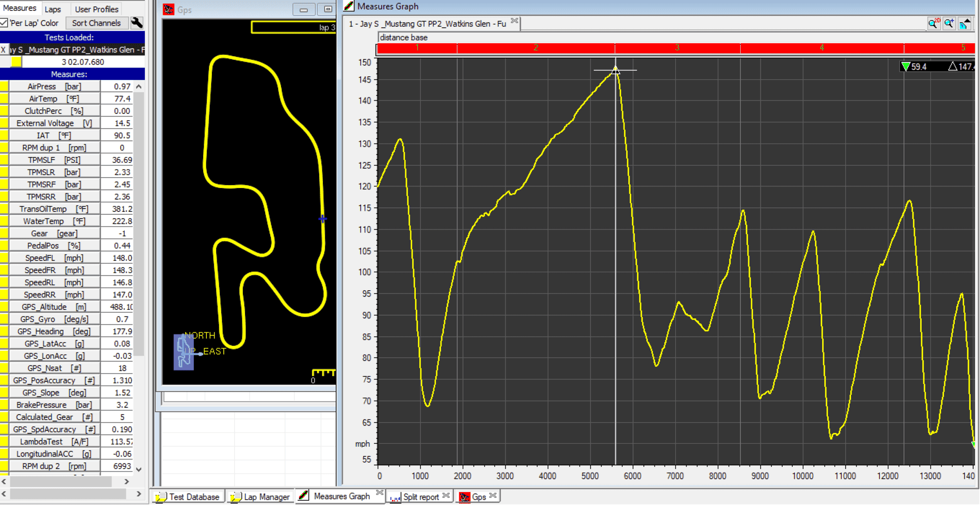Select lap time 3 02.07.680
The height and width of the screenshot is (505, 980).
pyautogui.click(x=83, y=62)
